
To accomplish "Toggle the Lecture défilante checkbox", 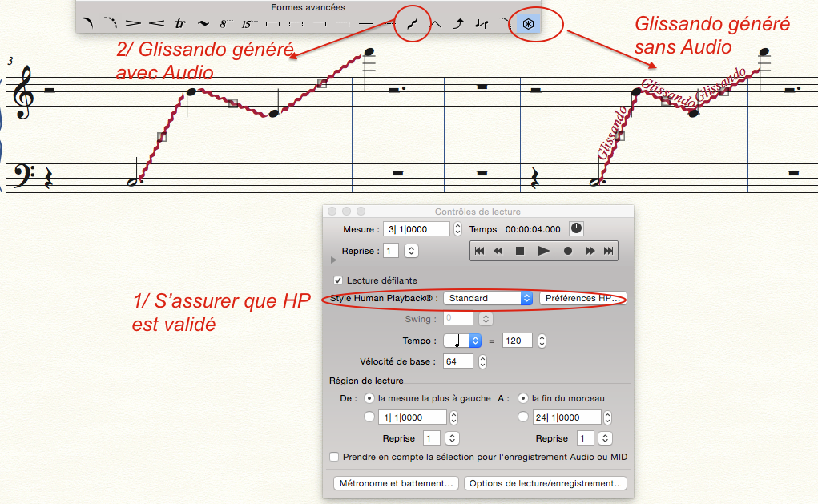I will pyautogui.click(x=337, y=280).
